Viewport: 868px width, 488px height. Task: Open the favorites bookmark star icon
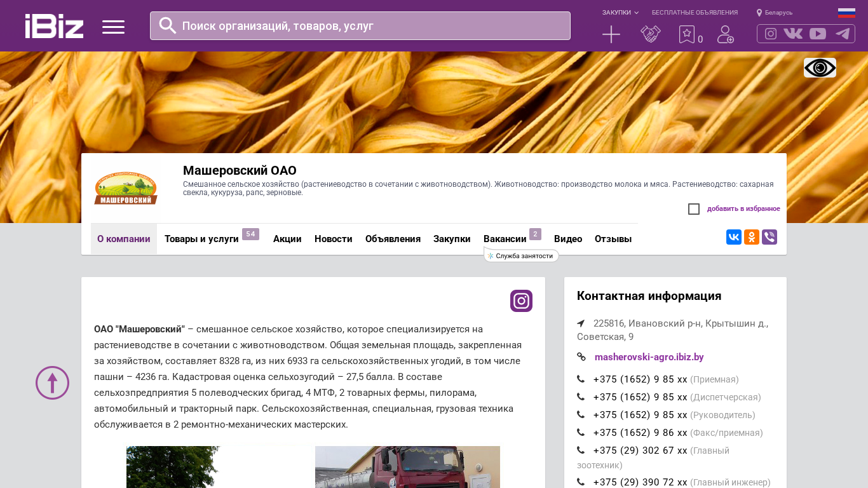tap(687, 34)
